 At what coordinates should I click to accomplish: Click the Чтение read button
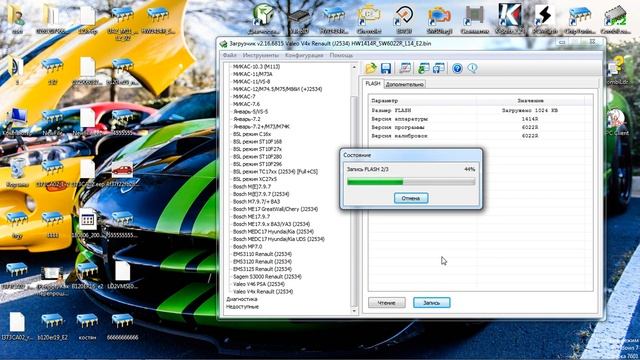point(387,303)
